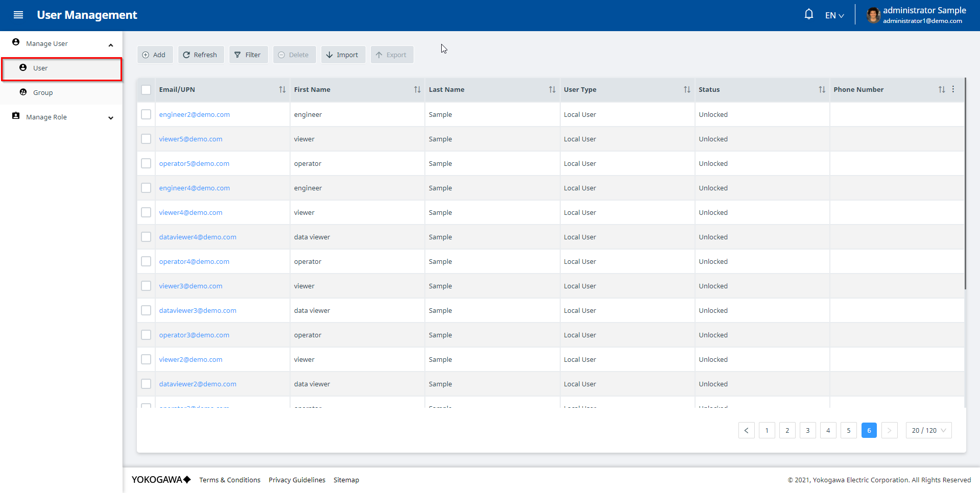The image size is (980, 493).
Task: Click the Group people icon in sidebar
Action: [x=23, y=92]
